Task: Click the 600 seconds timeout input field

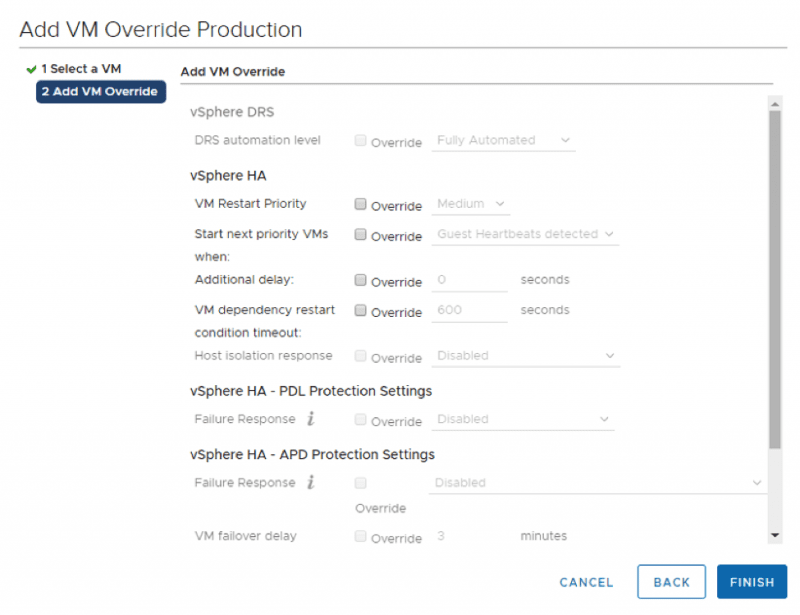Action: point(469,311)
